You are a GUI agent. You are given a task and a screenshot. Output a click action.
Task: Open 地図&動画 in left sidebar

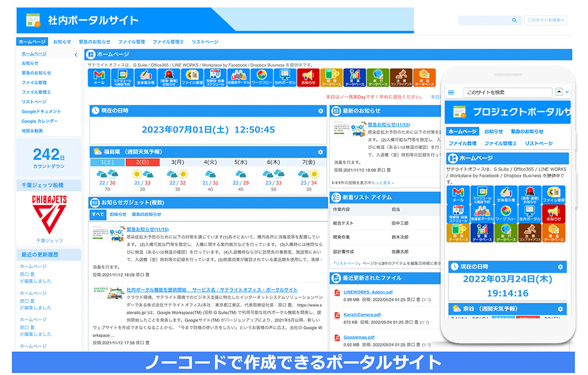tap(32, 131)
